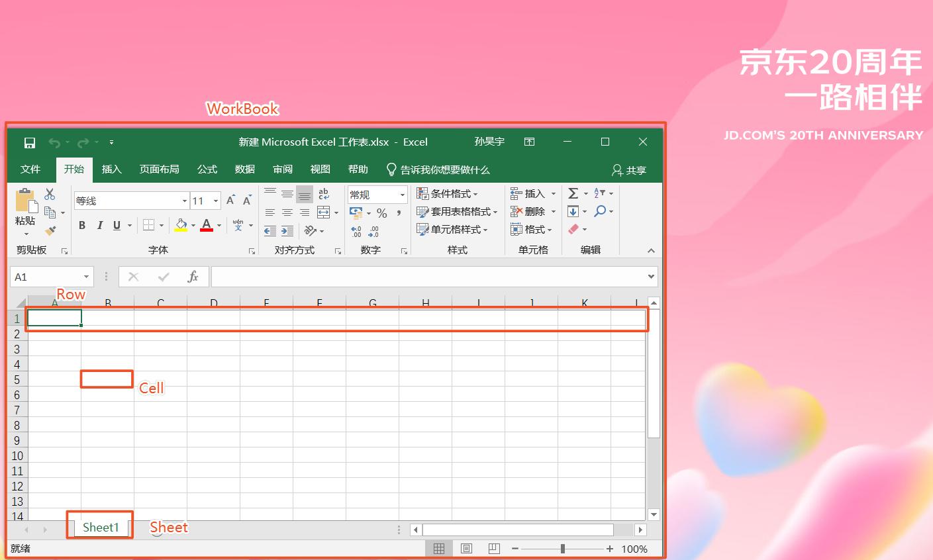Screen dimensions: 933x560
Task: Open the font size dropdown showing 11
Action: click(215, 200)
